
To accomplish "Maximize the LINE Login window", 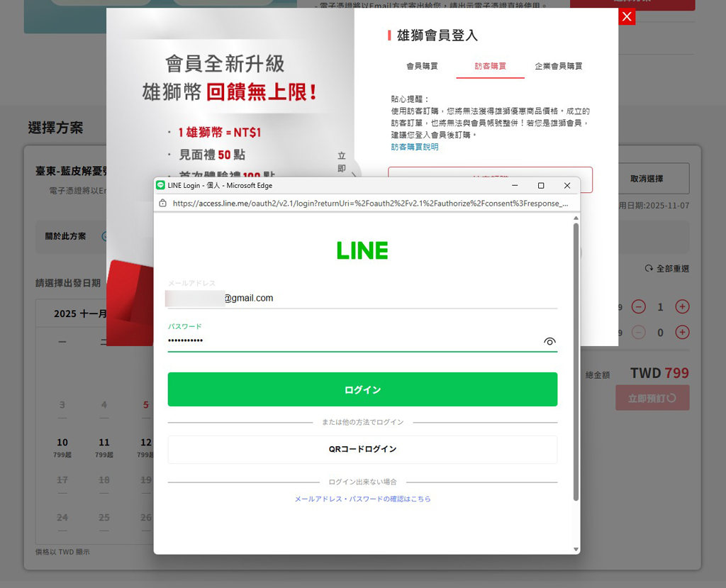I will 541,186.
